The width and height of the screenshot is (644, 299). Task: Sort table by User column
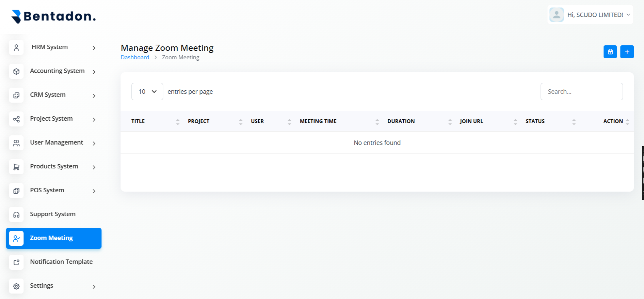(x=289, y=122)
